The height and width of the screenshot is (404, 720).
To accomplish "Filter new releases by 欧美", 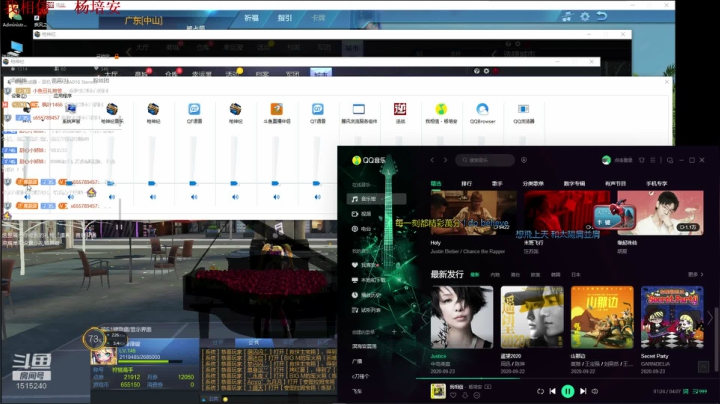I will [535, 275].
